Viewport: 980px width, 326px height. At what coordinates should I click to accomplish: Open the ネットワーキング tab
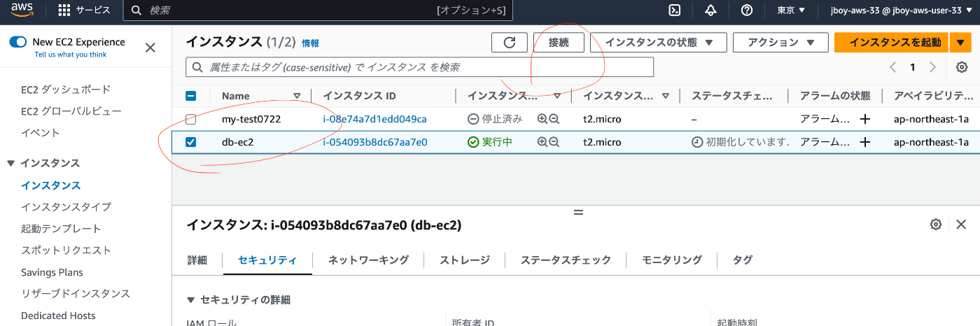[368, 260]
